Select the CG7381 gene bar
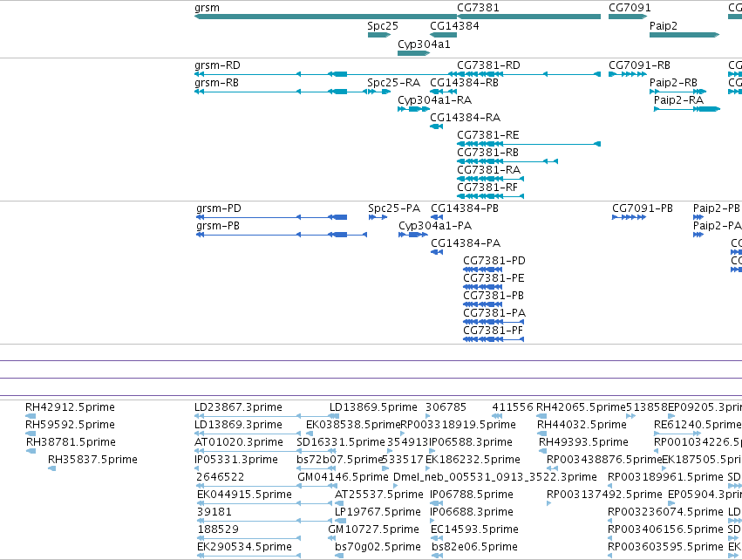This screenshot has width=742, height=560. pos(529,17)
